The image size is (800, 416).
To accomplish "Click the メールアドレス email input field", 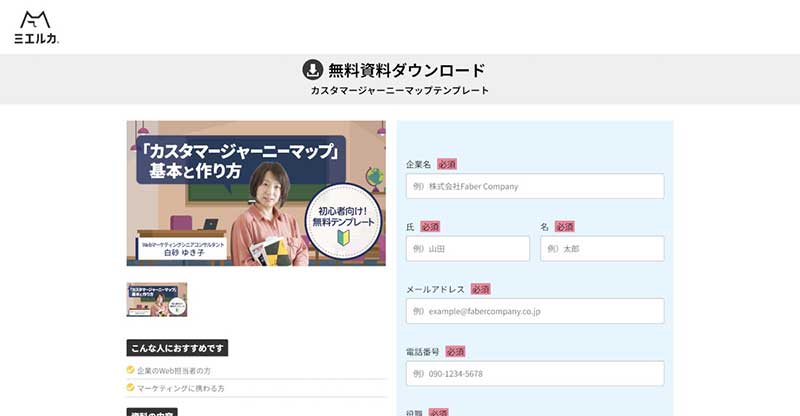I will tap(535, 311).
